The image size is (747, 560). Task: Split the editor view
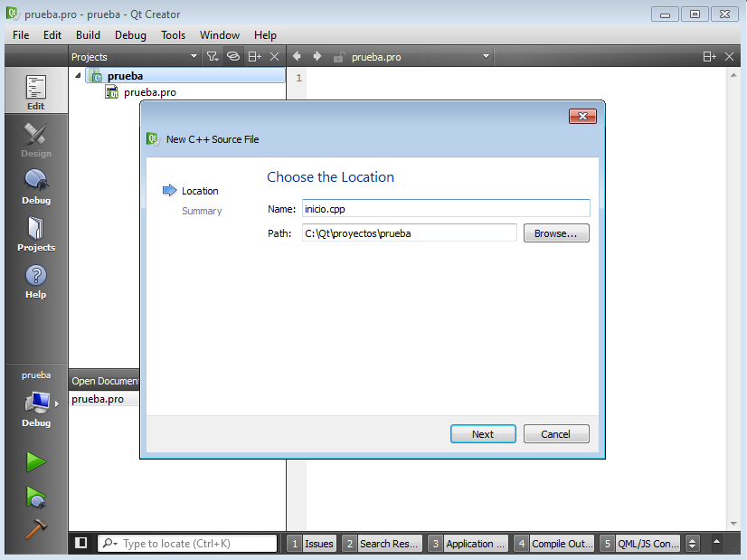709,57
